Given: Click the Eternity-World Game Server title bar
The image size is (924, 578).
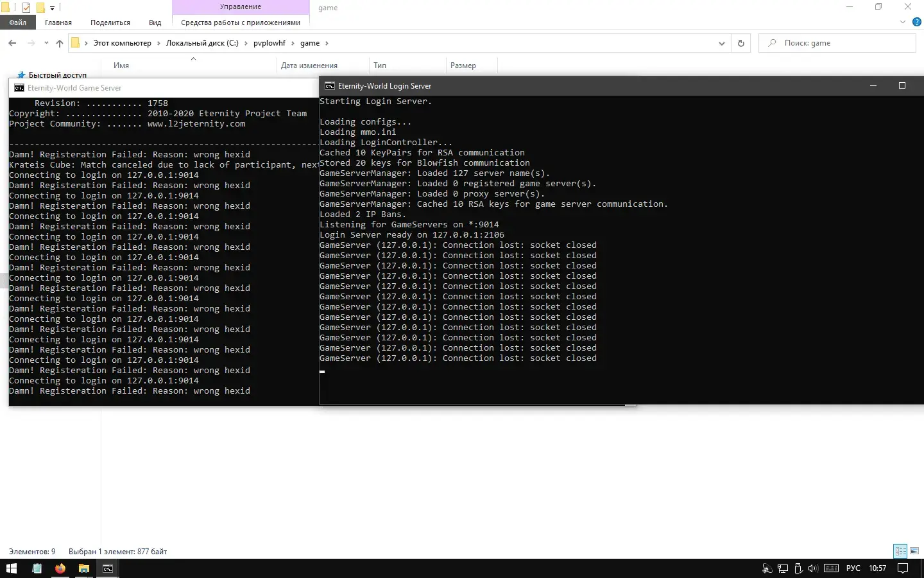Looking at the screenshot, I should pos(164,88).
